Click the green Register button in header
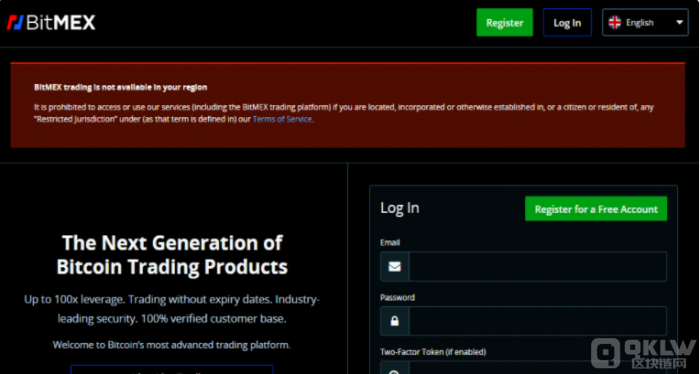This screenshot has height=374, width=700. 504,22
